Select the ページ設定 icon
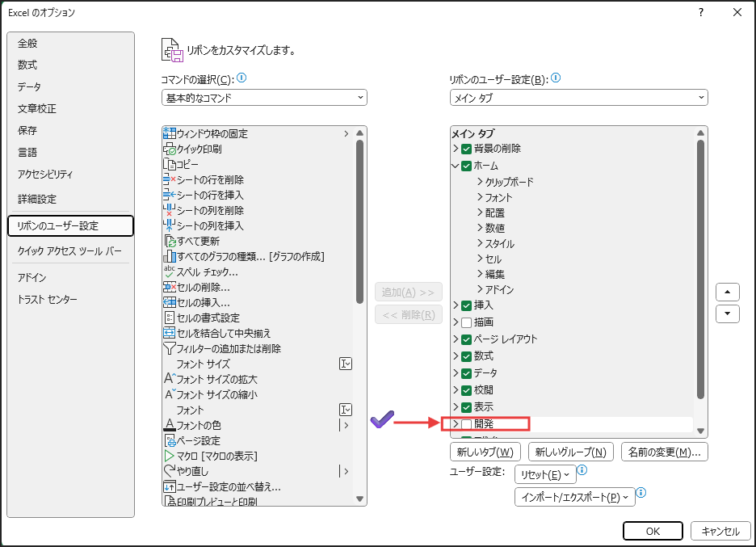This screenshot has height=547, width=756. tap(170, 440)
